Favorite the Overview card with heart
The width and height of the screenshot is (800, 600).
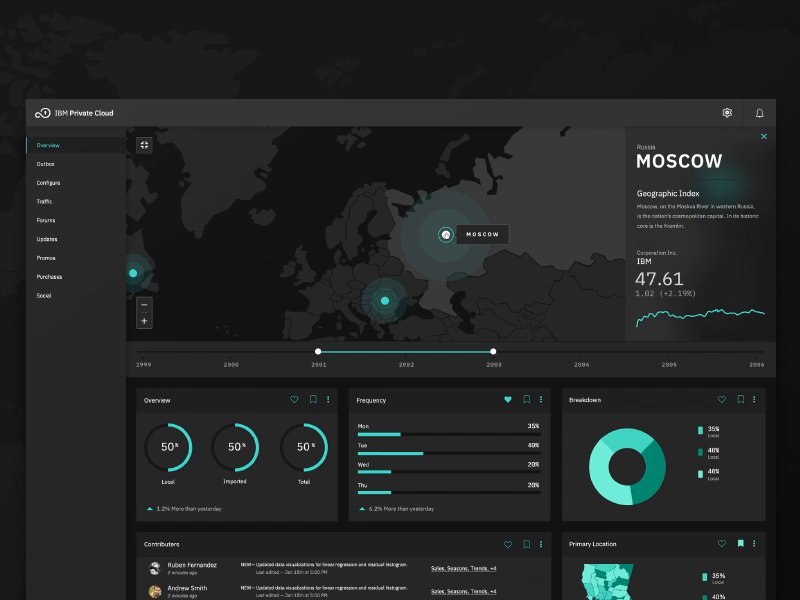tap(294, 399)
